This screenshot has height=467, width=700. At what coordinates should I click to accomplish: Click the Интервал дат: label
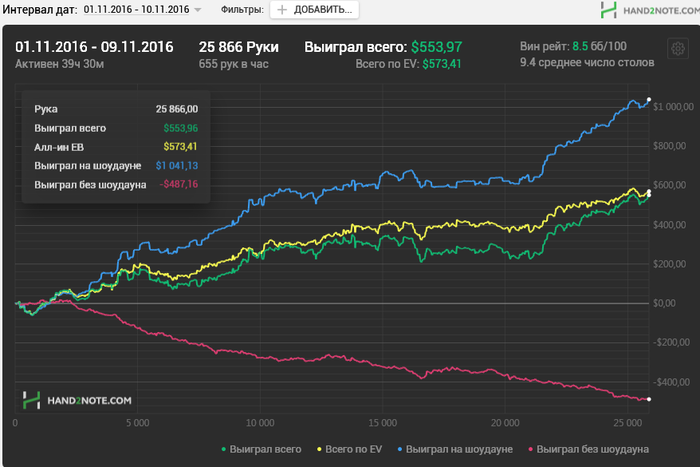(x=40, y=9)
